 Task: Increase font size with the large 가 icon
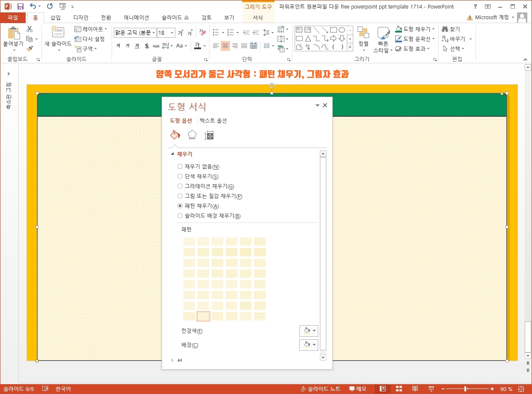180,33
